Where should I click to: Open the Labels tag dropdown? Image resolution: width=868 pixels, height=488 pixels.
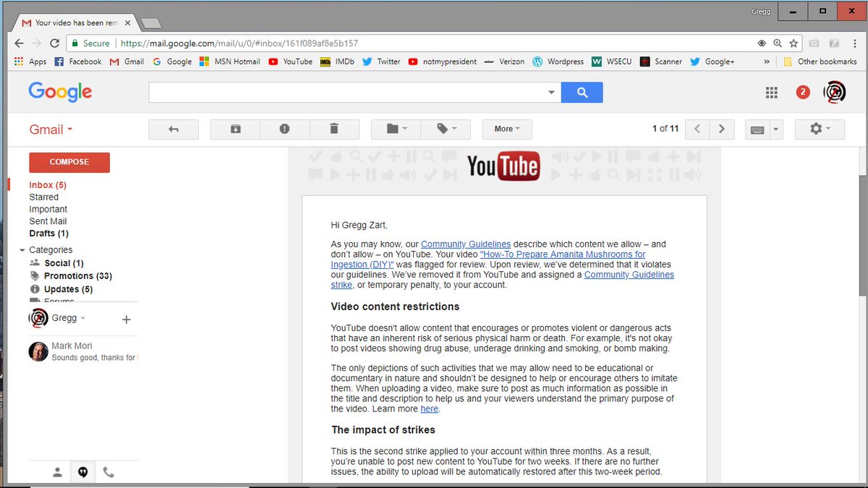446,129
